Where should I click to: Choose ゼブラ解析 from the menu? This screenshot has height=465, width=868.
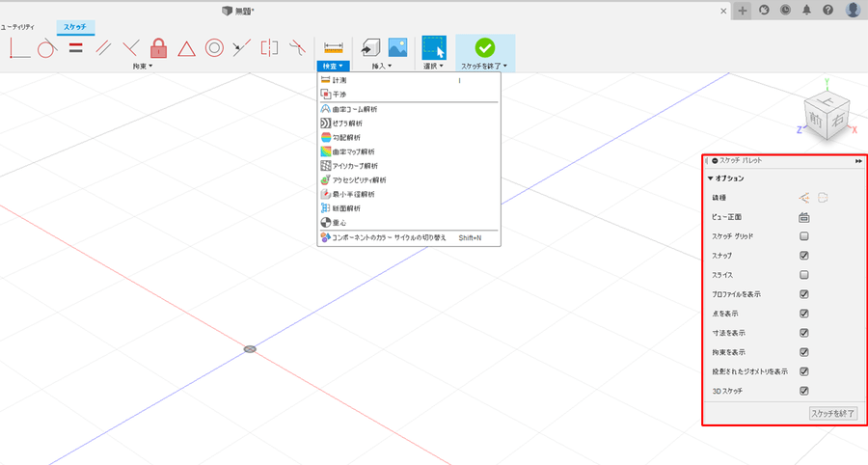(409, 123)
